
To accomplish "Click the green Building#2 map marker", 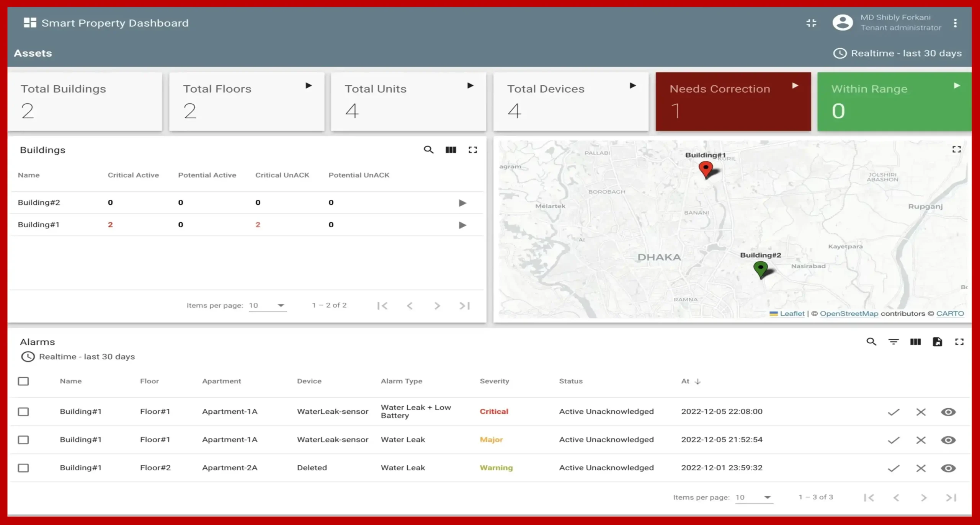I will pyautogui.click(x=760, y=270).
